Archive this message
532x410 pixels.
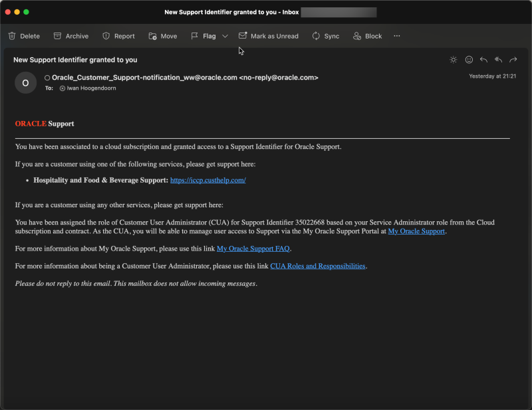(x=70, y=36)
